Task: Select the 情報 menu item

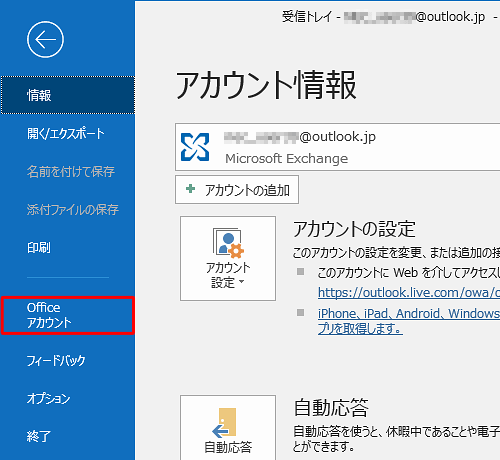Action: tap(68, 95)
